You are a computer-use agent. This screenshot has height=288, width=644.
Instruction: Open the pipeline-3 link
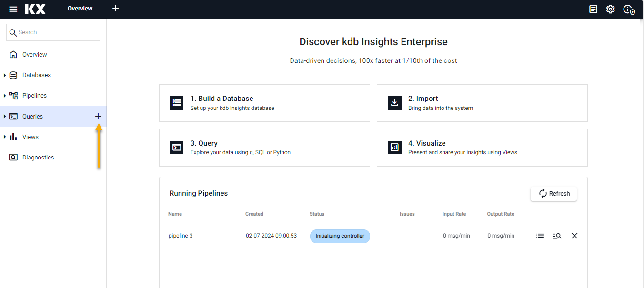181,236
